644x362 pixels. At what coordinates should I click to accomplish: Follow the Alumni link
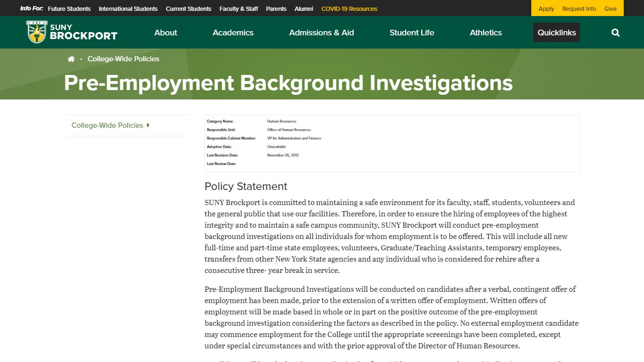(x=304, y=8)
